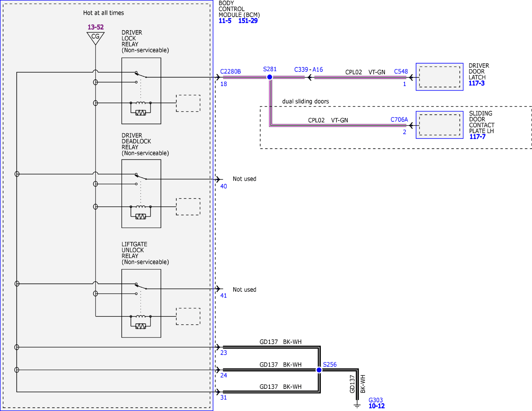
Task: Select splice label S256
Action: [x=330, y=365]
